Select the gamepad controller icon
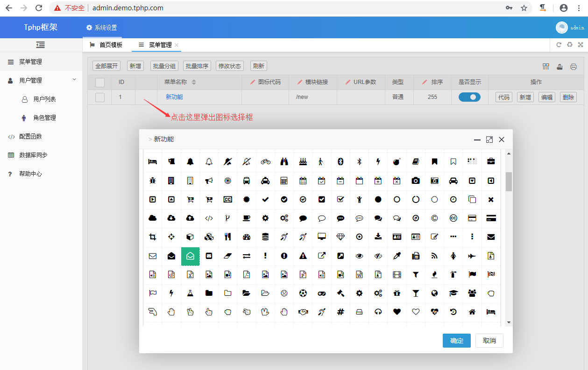 point(322,293)
